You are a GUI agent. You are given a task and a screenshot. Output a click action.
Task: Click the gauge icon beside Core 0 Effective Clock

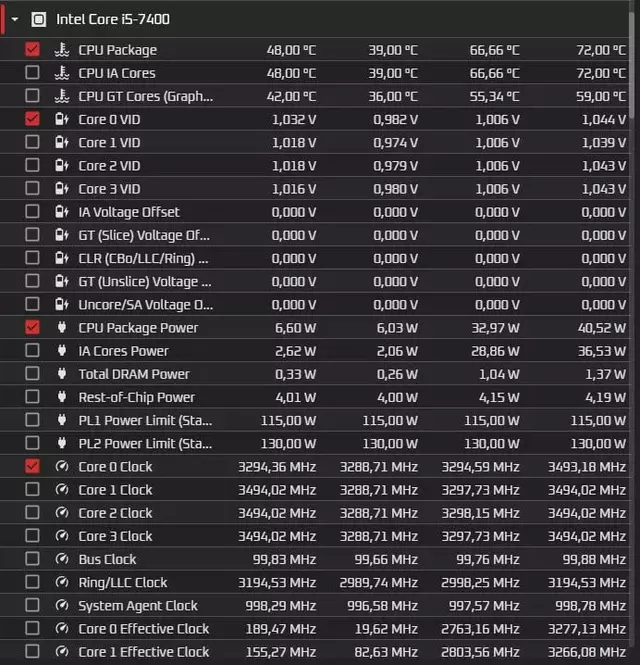tap(62, 628)
